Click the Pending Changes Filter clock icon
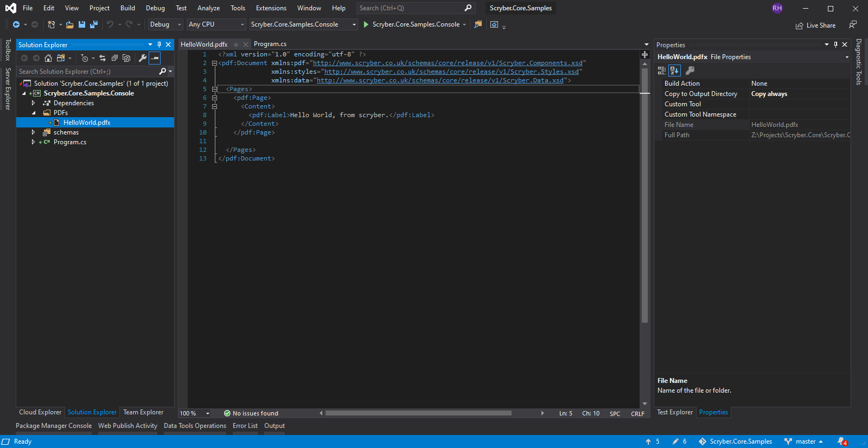This screenshot has width=868, height=448. (85, 58)
